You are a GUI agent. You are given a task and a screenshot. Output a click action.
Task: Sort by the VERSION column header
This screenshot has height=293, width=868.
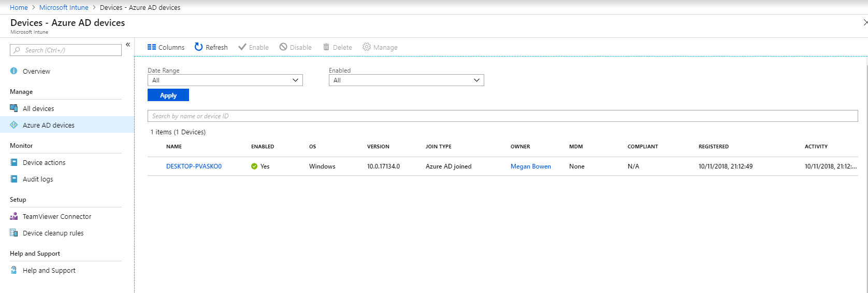pos(378,147)
